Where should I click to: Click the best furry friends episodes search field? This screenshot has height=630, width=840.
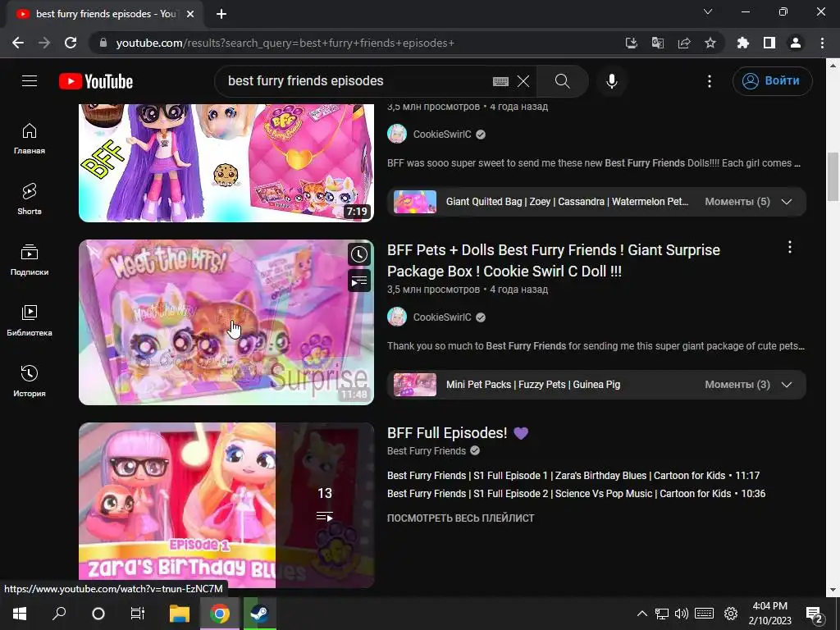pos(354,81)
